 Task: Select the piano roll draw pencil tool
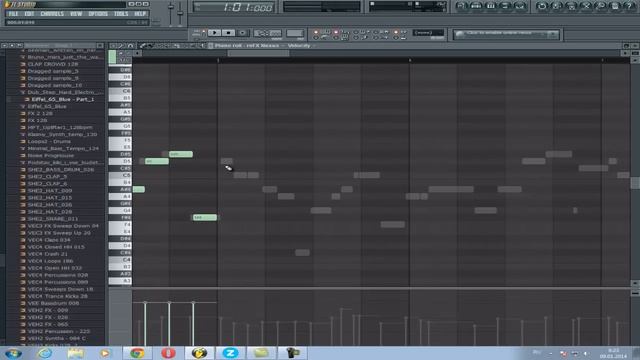pos(142,46)
